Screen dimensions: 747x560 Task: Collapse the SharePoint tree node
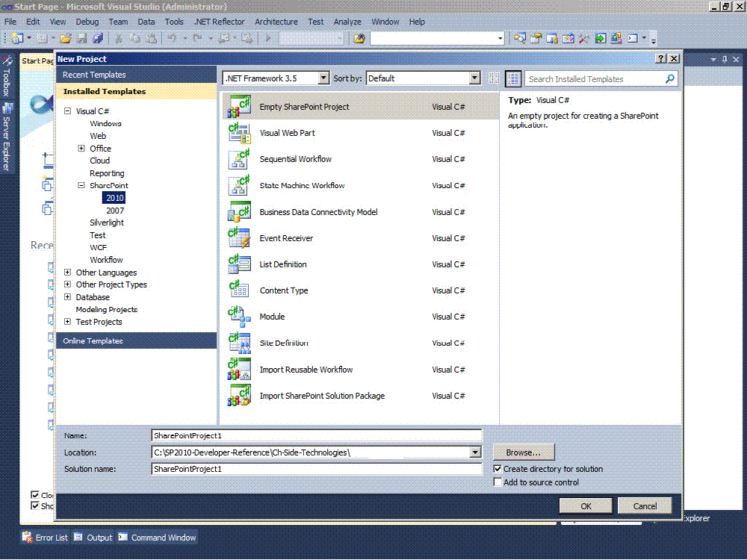(81, 185)
